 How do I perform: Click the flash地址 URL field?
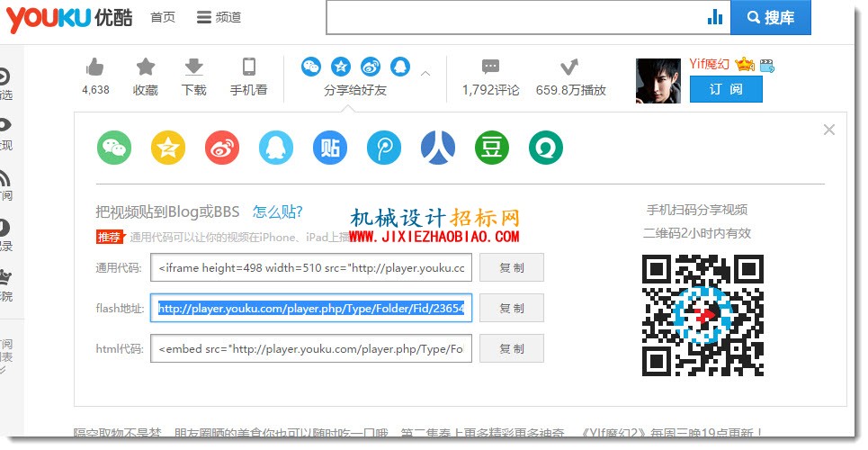point(311,308)
